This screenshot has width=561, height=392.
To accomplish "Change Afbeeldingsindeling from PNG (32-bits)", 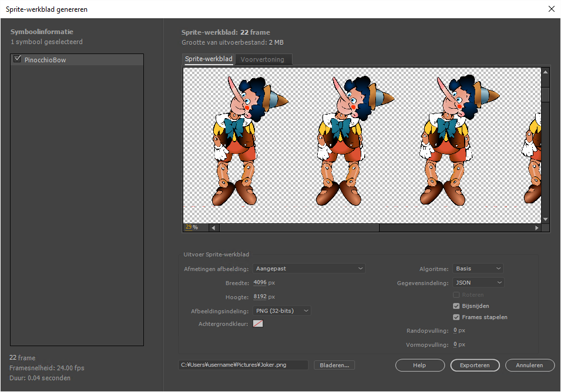I will click(281, 310).
